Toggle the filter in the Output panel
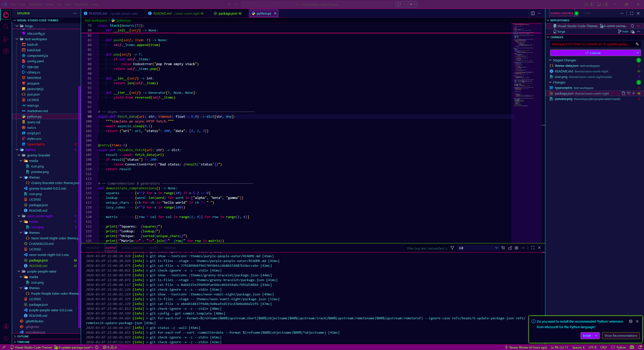 click(452, 248)
